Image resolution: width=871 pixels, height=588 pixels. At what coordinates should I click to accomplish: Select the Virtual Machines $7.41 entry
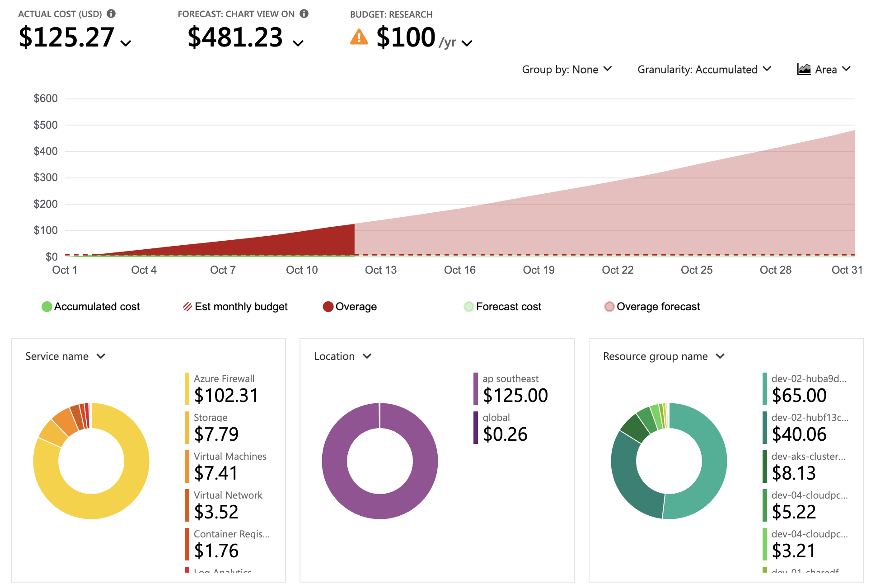click(x=226, y=467)
